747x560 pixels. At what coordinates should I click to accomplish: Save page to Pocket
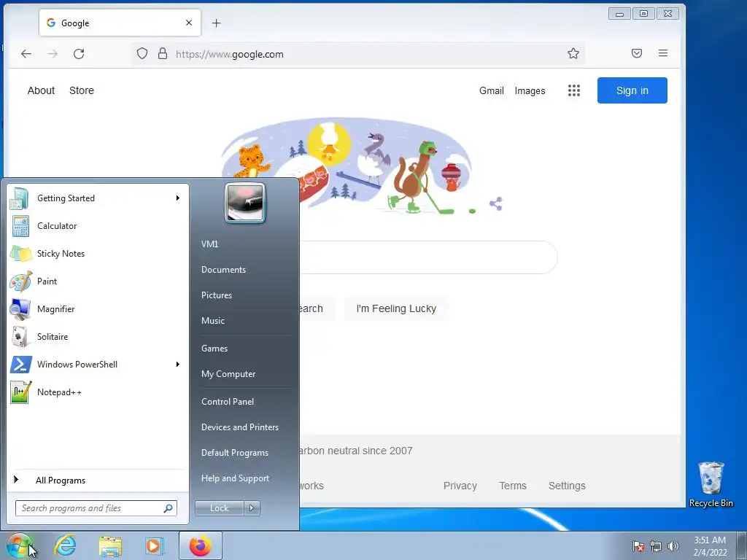tap(636, 53)
